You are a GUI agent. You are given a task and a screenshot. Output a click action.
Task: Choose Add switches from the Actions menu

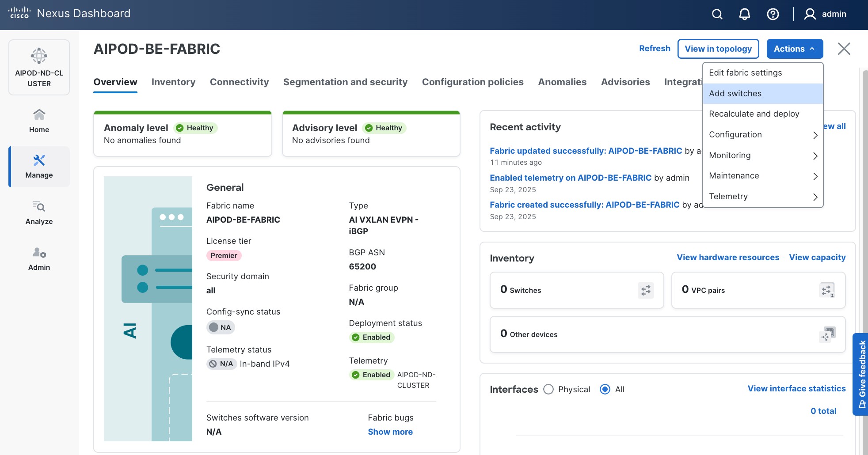point(735,93)
